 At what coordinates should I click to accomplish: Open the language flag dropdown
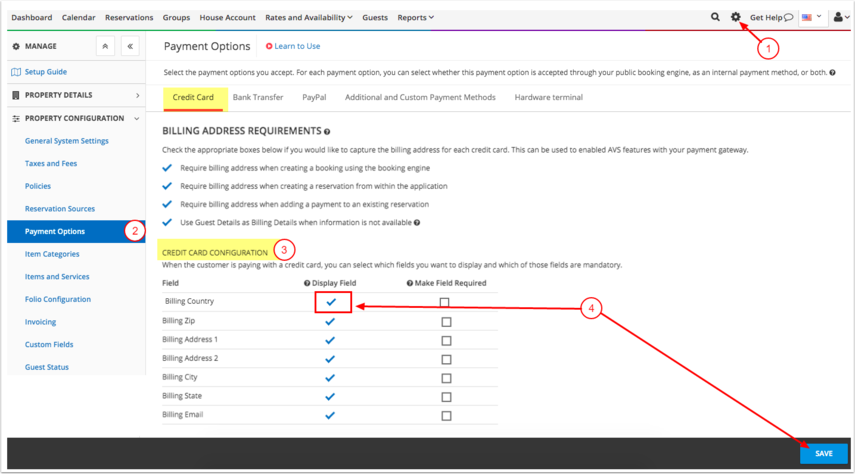811,17
